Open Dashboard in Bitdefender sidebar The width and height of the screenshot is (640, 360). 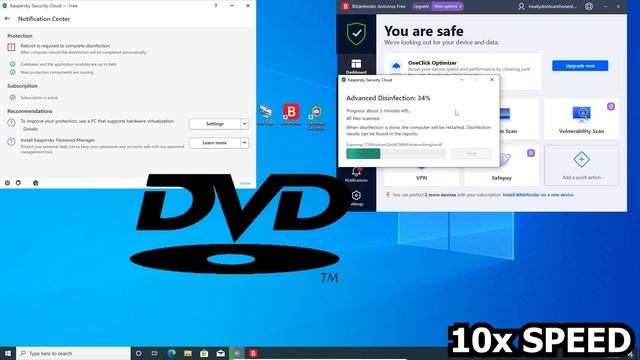click(356, 66)
